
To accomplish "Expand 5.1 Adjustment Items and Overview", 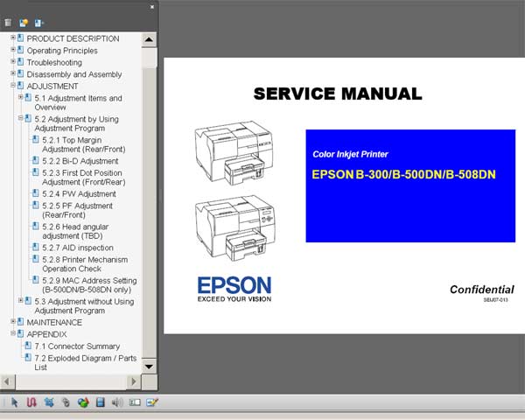I will [20, 97].
